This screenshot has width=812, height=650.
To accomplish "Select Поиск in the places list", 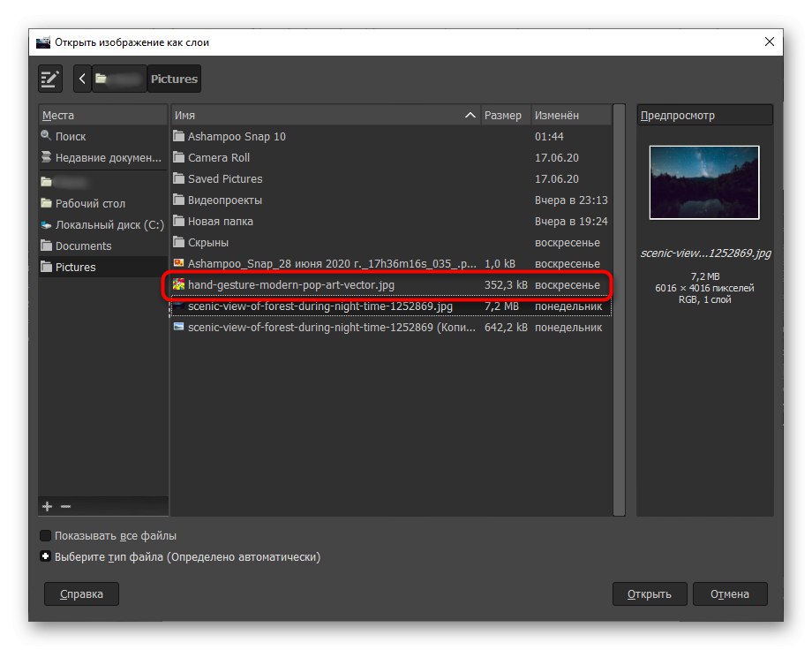I will [103, 136].
